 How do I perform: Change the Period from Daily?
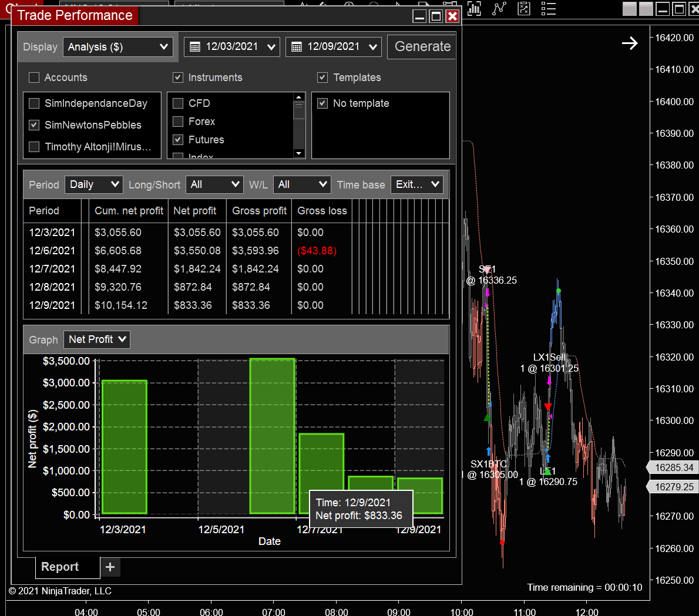93,184
